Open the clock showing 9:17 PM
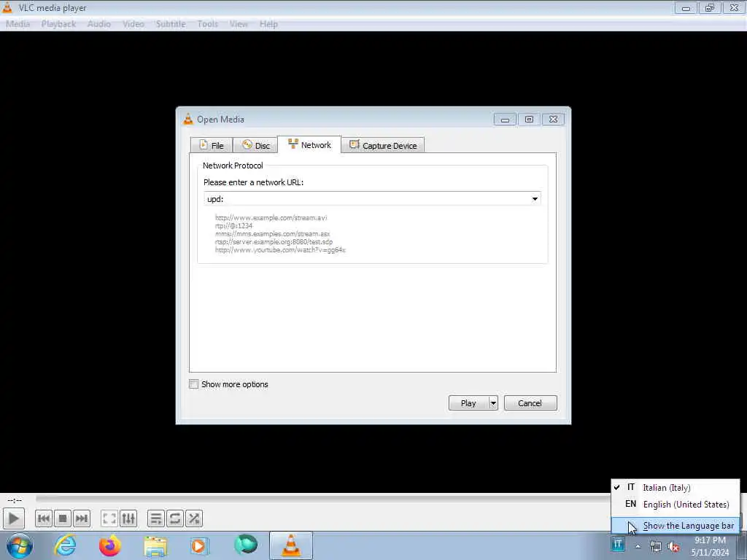Image resolution: width=747 pixels, height=560 pixels. [x=710, y=546]
